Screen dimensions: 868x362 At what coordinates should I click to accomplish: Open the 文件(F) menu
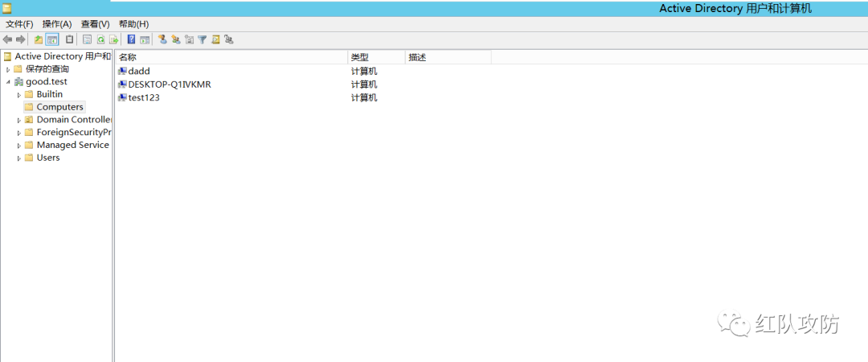point(19,24)
